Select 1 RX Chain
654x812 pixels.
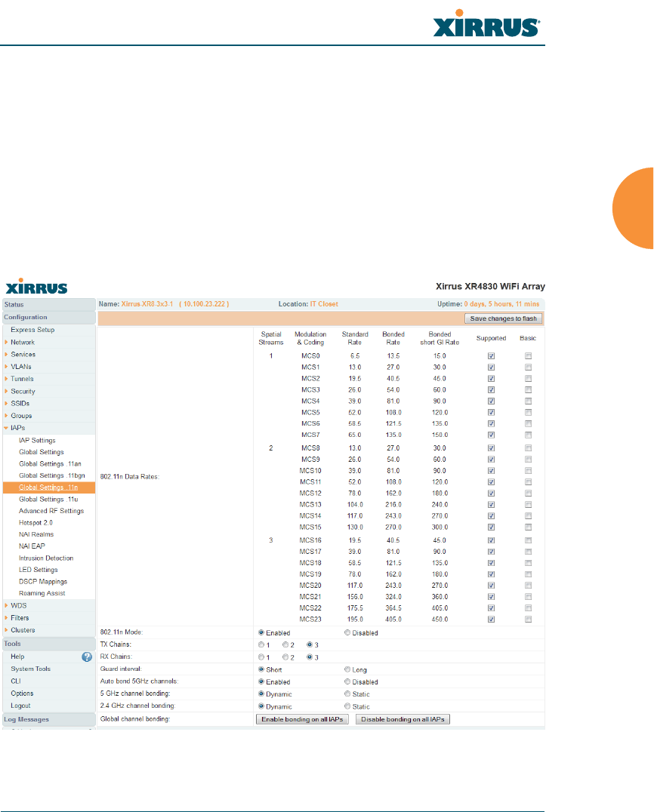pos(261,657)
